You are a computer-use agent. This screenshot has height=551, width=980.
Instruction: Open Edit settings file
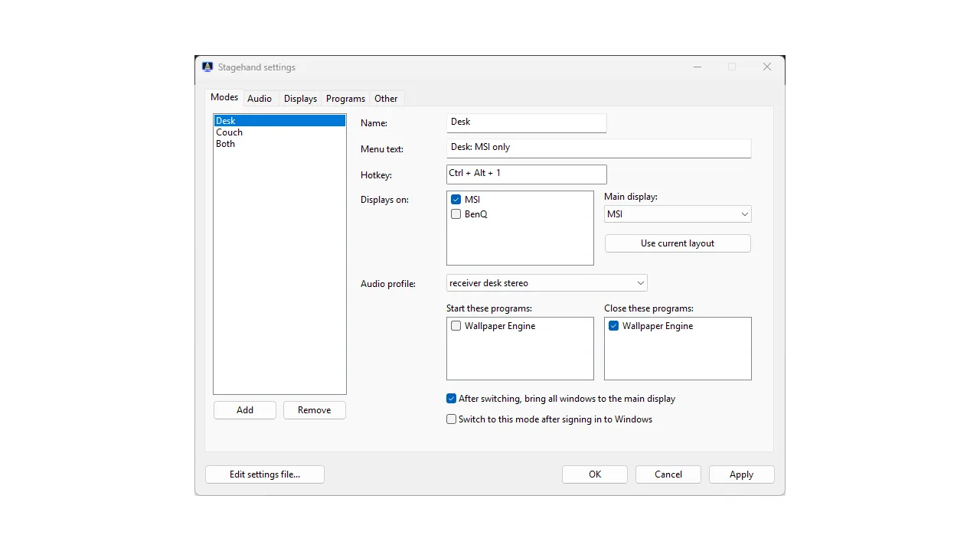click(x=265, y=474)
